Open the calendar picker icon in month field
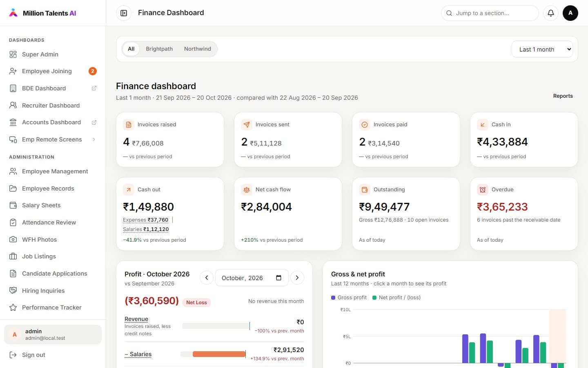The image size is (588, 368). 278,278
